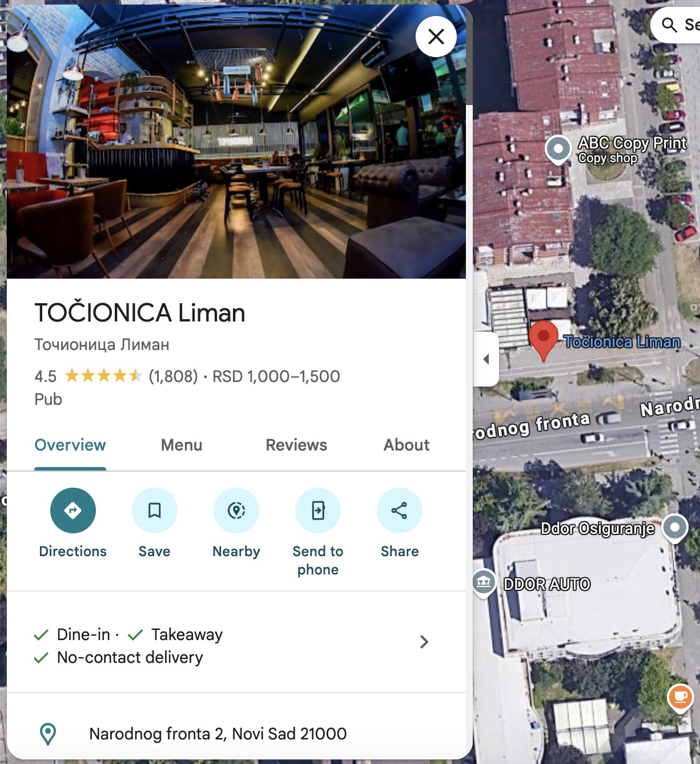Click the search magnifier icon on map
The height and width of the screenshot is (764, 700).
tap(669, 25)
